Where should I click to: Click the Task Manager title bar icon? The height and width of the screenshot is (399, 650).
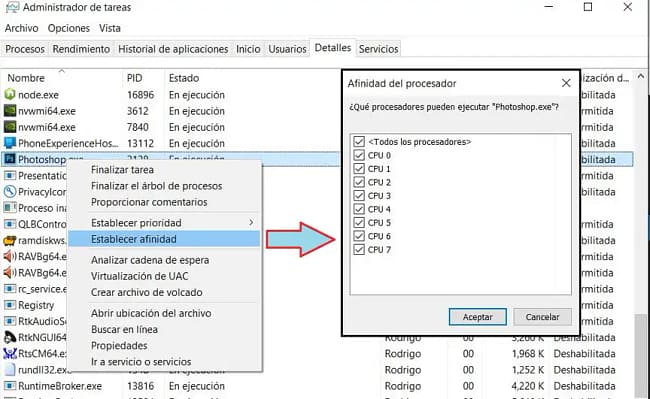point(12,7)
